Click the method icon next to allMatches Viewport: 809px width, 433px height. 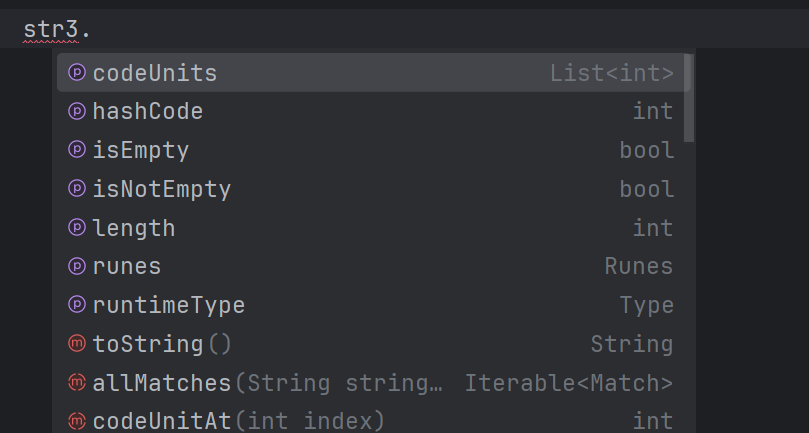click(77, 382)
